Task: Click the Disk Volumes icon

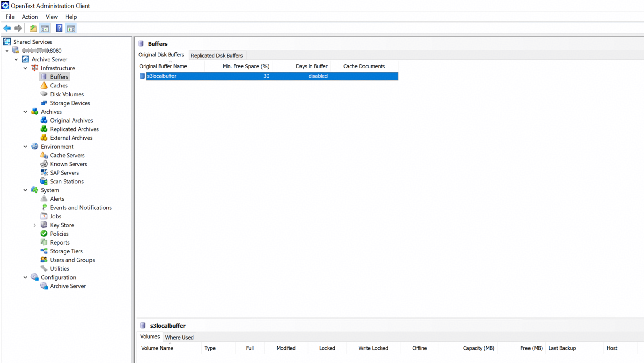Action: pos(44,94)
